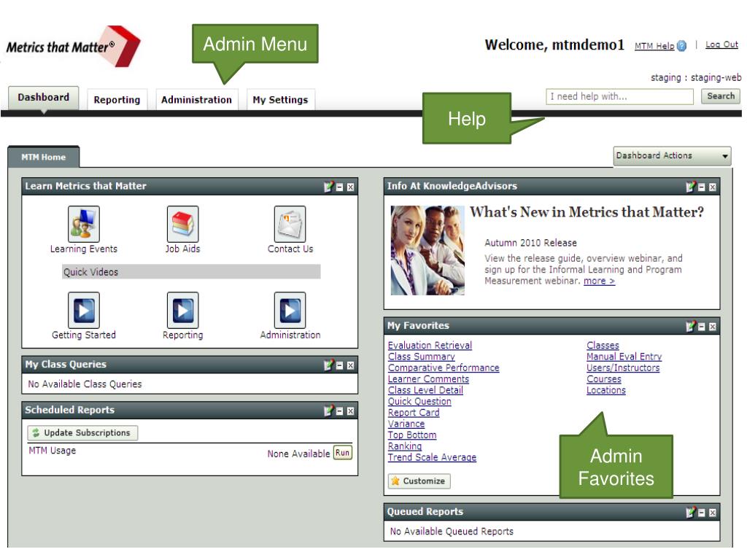The width and height of the screenshot is (747, 560).
Task: Close the Info At KnowledgeAdvisors panel
Action: point(713,187)
